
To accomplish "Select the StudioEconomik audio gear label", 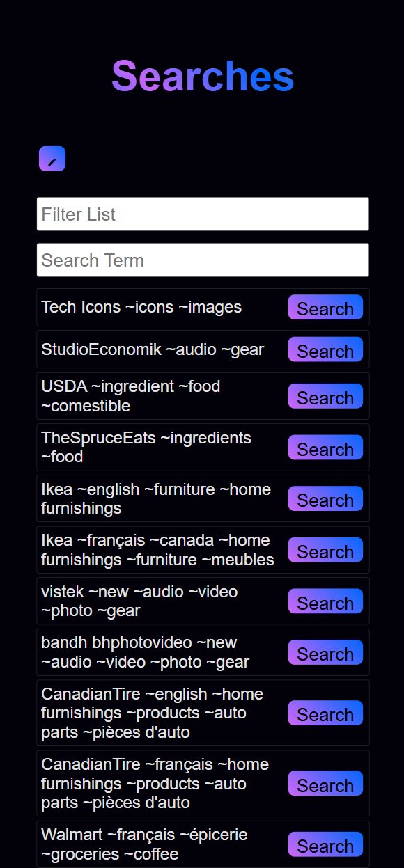I will (x=153, y=349).
